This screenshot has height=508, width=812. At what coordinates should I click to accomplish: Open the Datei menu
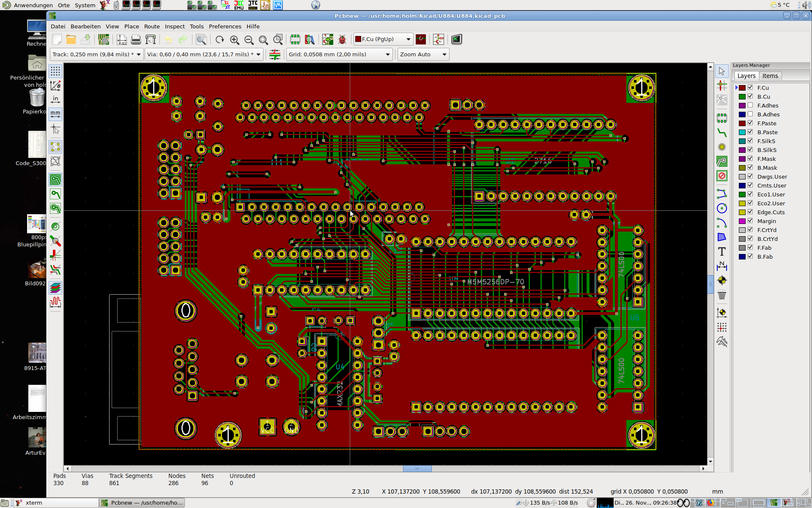click(58, 26)
